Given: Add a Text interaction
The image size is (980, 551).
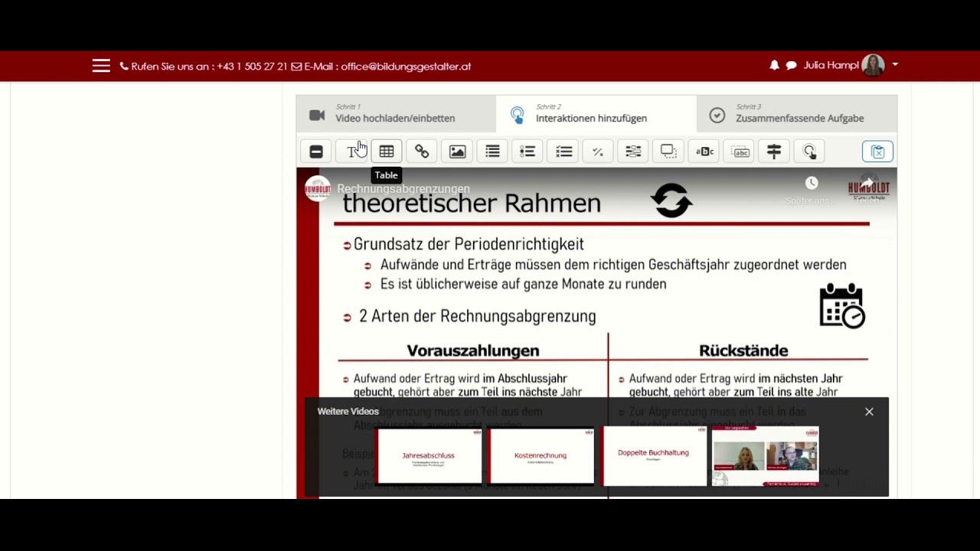Looking at the screenshot, I should 351,152.
